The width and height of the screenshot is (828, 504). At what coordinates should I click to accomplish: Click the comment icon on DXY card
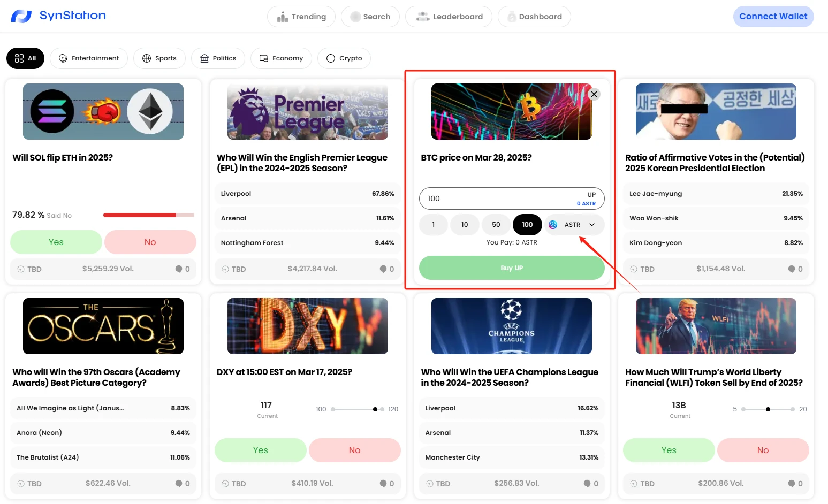[x=383, y=484]
